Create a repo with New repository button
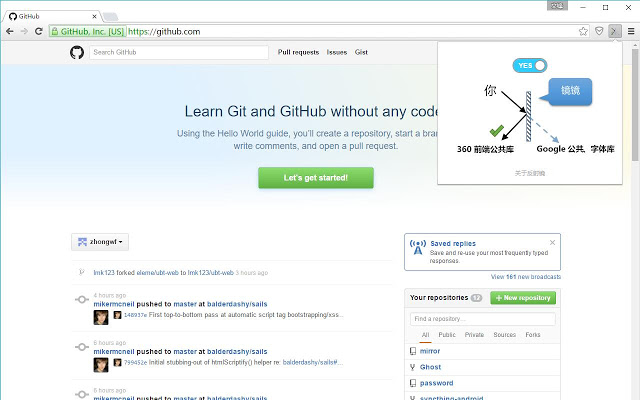This screenshot has width=640, height=400. pyautogui.click(x=522, y=298)
